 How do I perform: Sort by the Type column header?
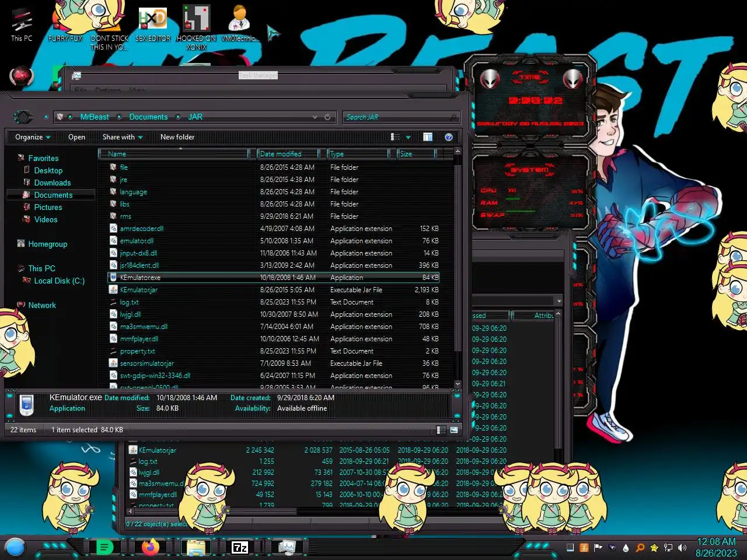(x=358, y=154)
